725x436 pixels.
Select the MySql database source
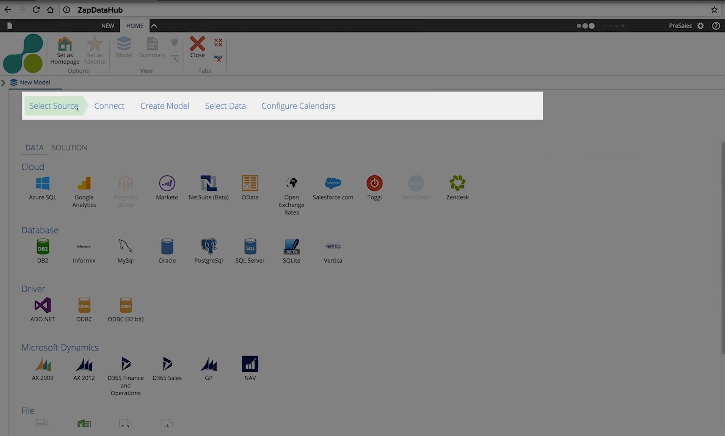(x=125, y=251)
